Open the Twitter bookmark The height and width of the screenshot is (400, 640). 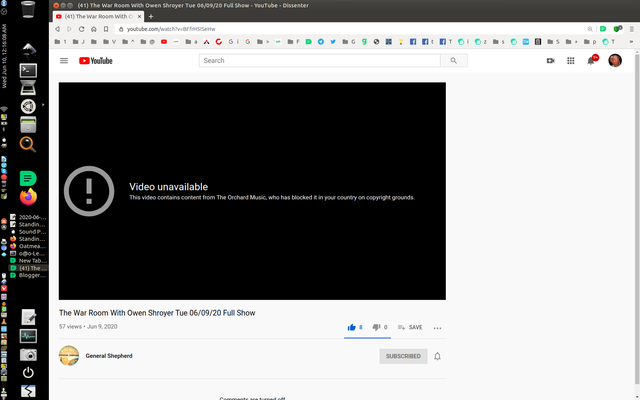coord(333,42)
